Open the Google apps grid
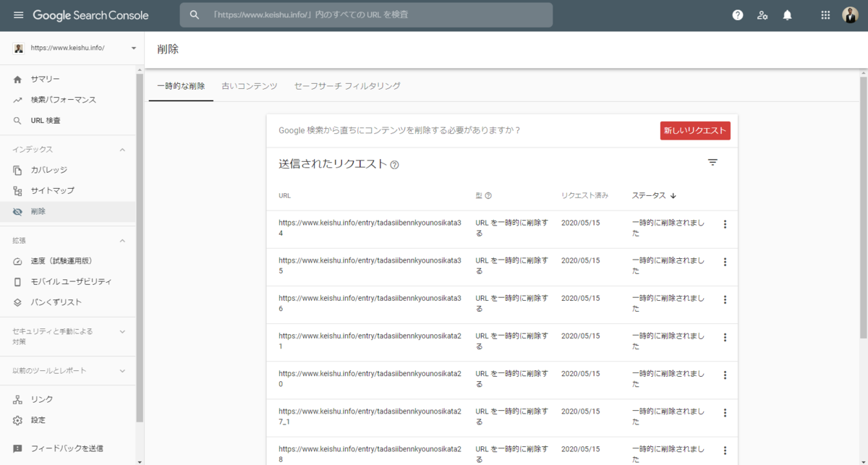 825,15
